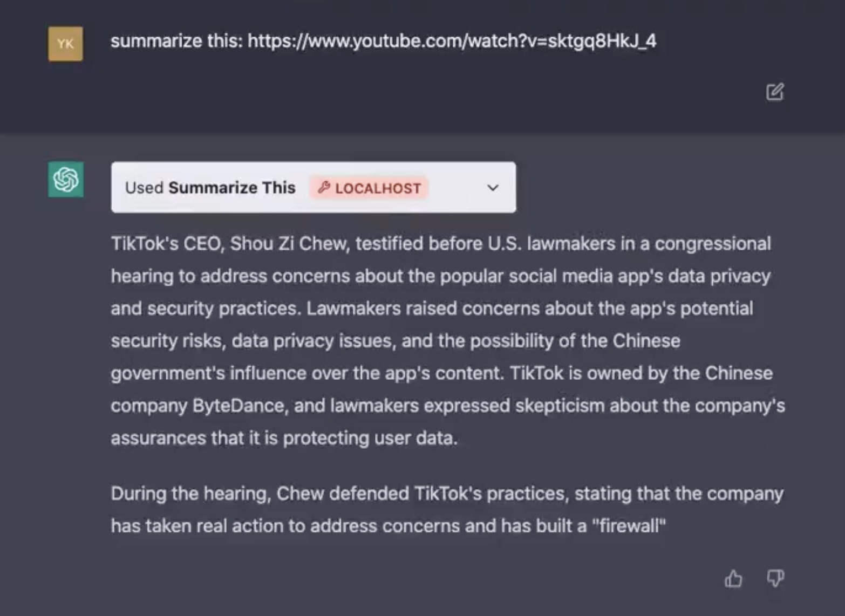Give the response a thumbs up
The width and height of the screenshot is (845, 616).
tap(733, 579)
